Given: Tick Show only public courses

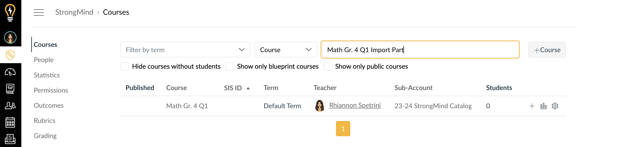Looking at the screenshot, I should point(328,67).
